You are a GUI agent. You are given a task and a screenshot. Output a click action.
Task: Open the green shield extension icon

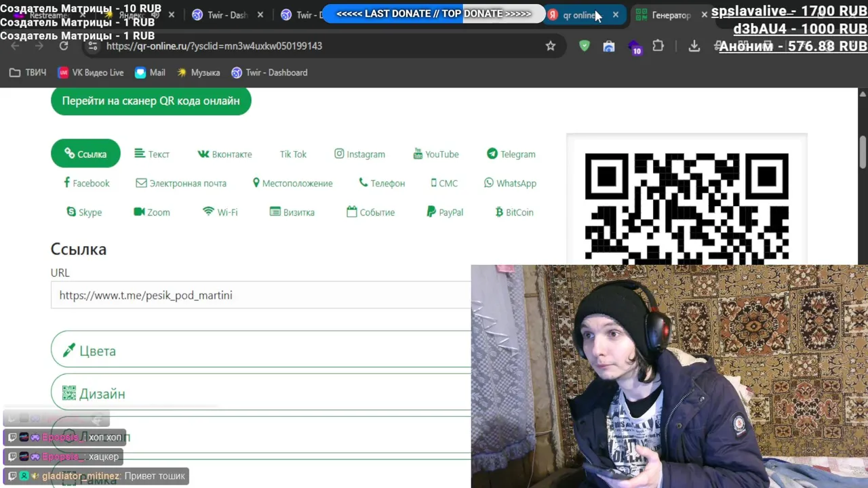pyautogui.click(x=585, y=46)
